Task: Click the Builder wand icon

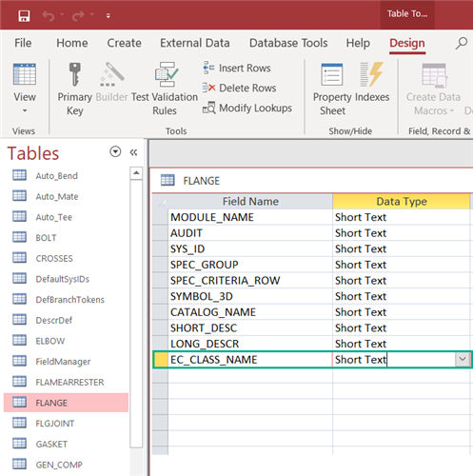Action: [111, 75]
